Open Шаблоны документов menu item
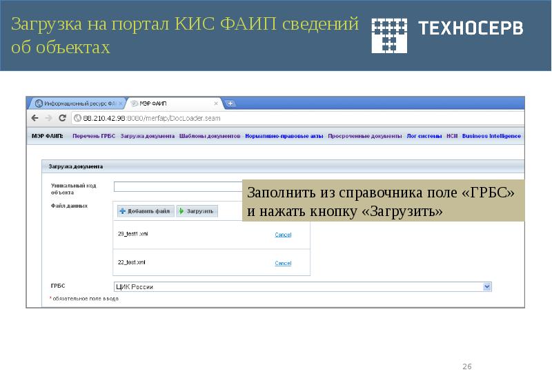The height and width of the screenshot is (392, 552). click(x=209, y=137)
